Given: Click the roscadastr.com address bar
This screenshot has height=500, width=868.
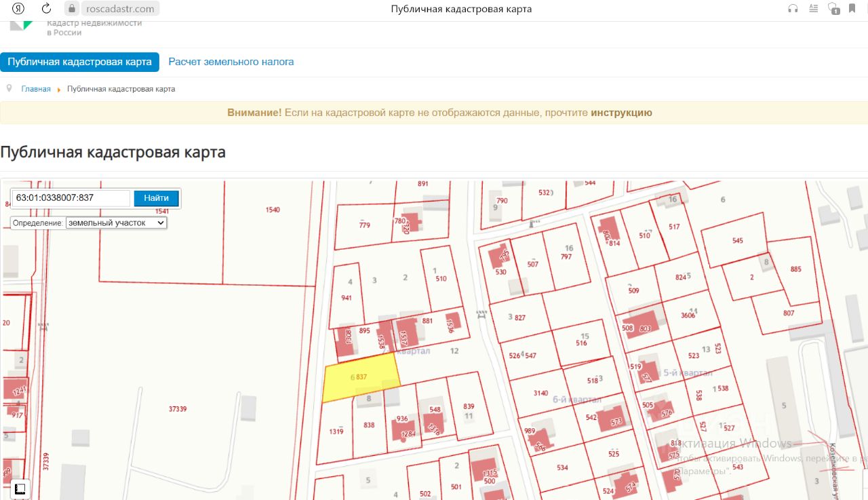Looking at the screenshot, I should (x=121, y=9).
